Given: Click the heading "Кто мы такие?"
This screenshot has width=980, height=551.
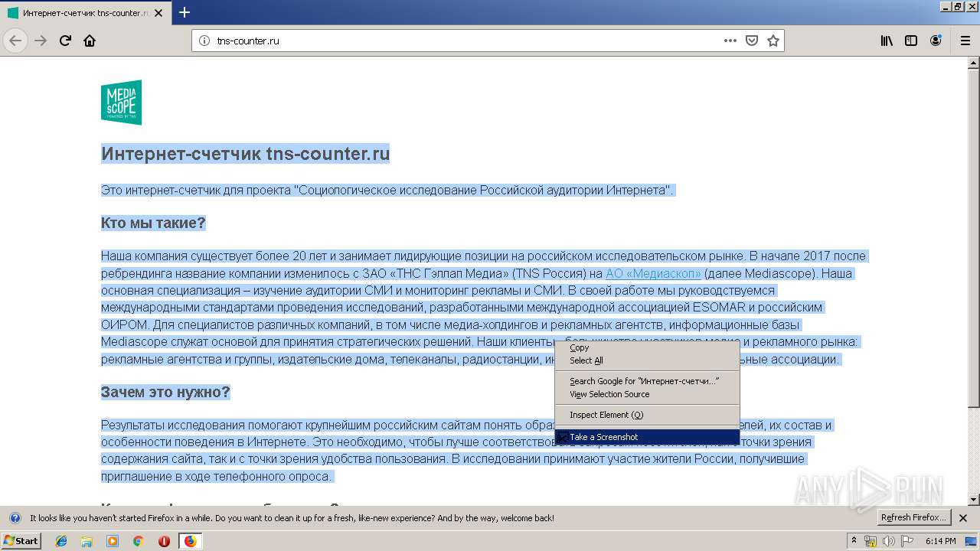Looking at the screenshot, I should (154, 223).
